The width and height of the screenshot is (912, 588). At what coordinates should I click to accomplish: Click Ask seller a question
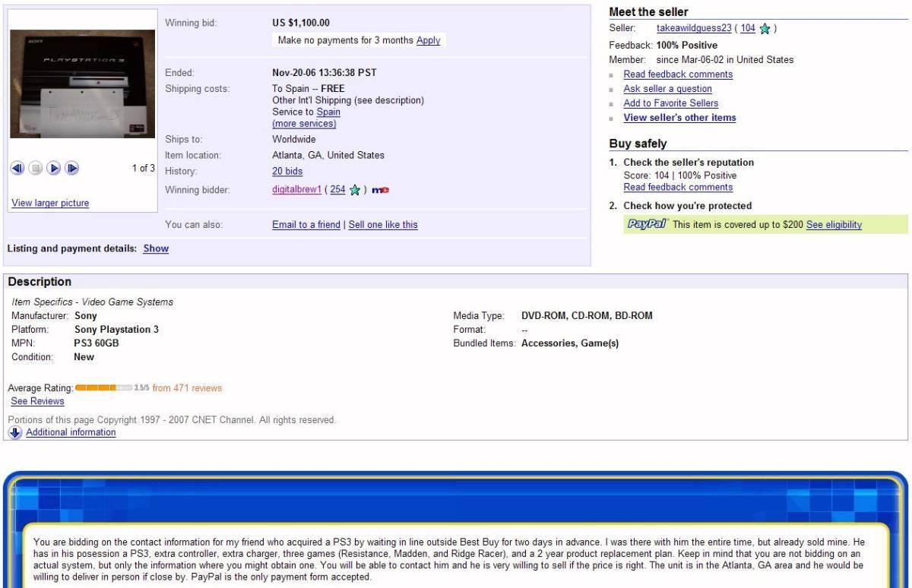click(667, 89)
